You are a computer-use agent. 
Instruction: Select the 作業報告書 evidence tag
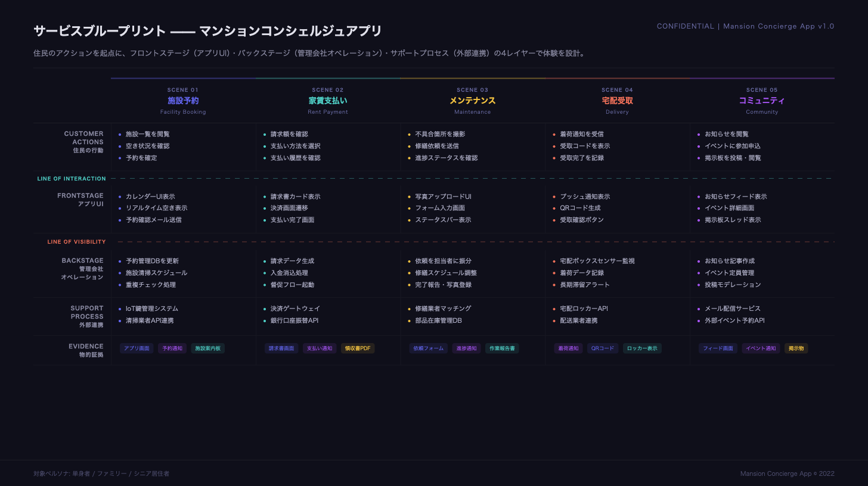502,348
